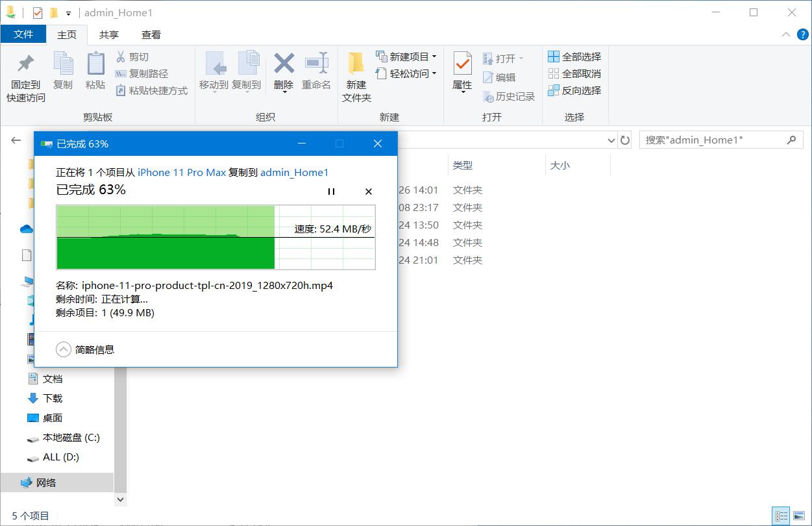Copy the selected item using the Copy icon

pyautogui.click(x=63, y=71)
